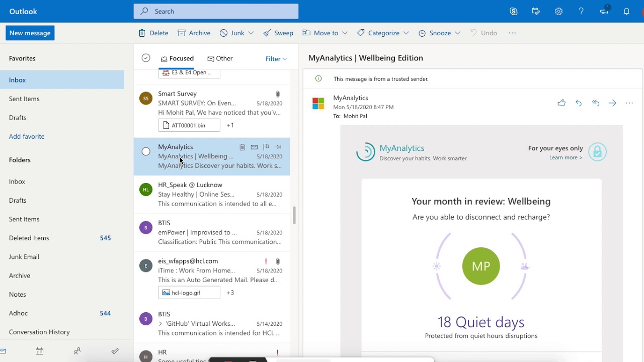Open ATT00001.bin attachment
644x362 pixels.
tap(189, 125)
